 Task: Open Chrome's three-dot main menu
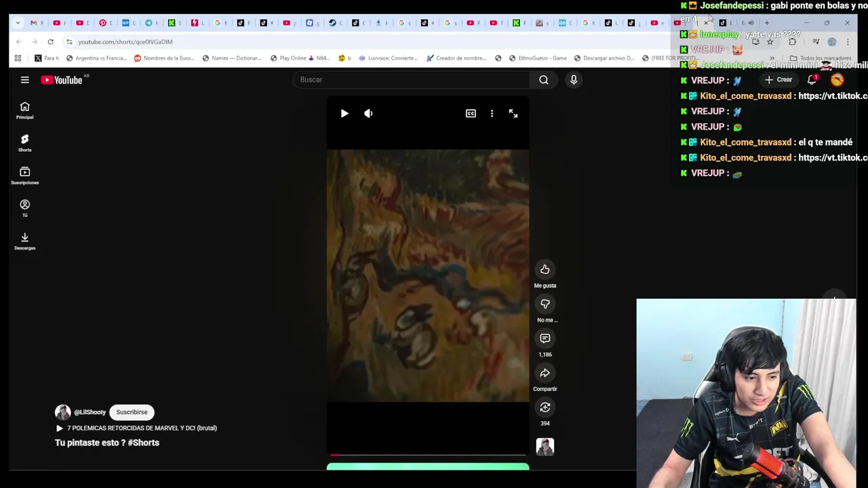848,42
